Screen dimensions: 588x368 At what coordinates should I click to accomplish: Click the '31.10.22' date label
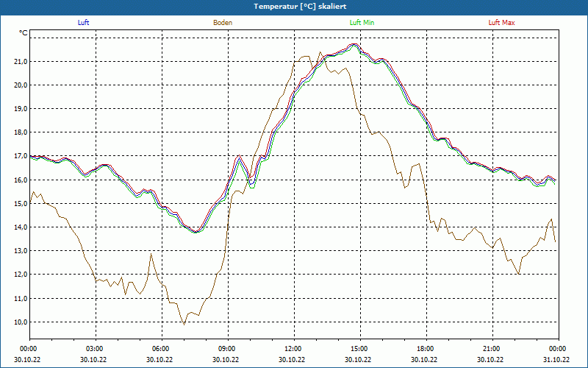click(556, 359)
